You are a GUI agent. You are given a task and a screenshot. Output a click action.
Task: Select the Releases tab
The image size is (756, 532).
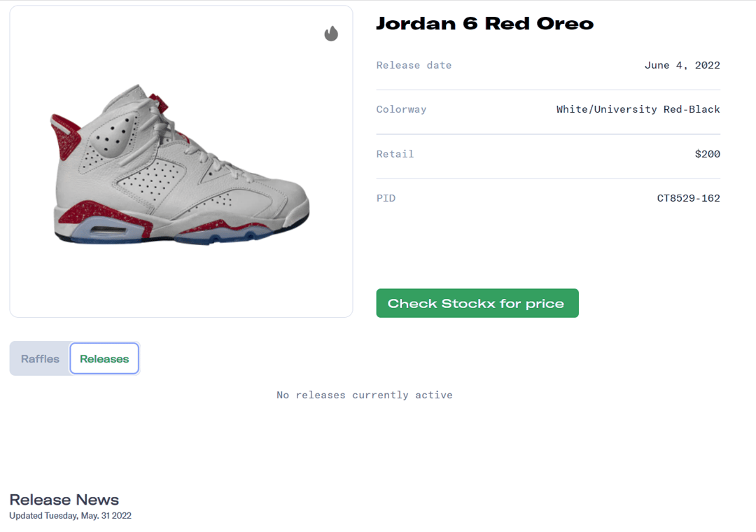104,359
